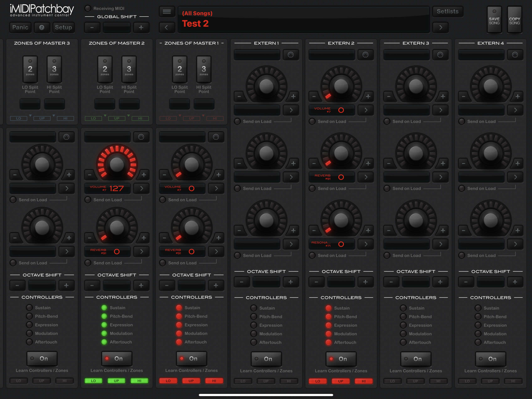Open Master 2 Reverb controller chevron
The image size is (532, 399).
pyautogui.click(x=142, y=252)
